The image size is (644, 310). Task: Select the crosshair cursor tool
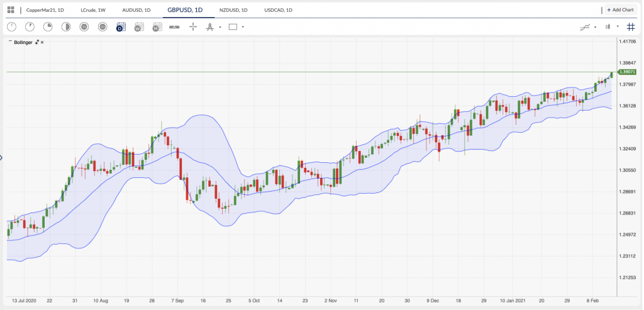[x=193, y=26]
